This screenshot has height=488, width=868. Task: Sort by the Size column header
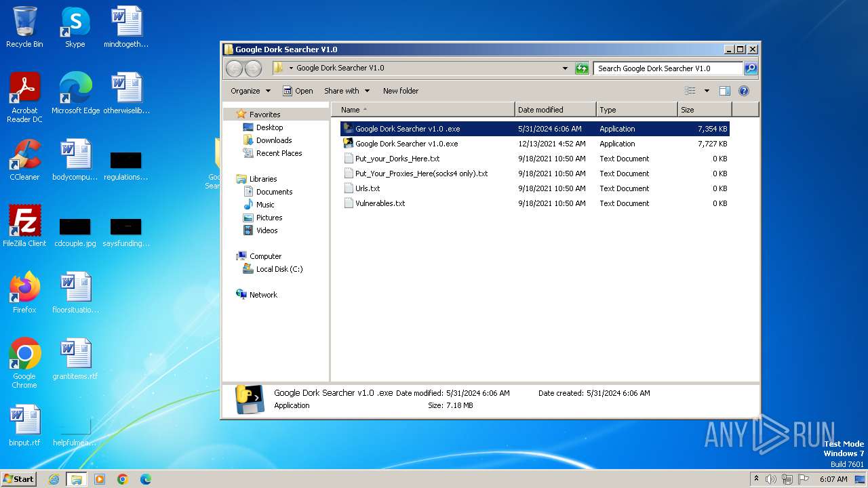(x=705, y=110)
